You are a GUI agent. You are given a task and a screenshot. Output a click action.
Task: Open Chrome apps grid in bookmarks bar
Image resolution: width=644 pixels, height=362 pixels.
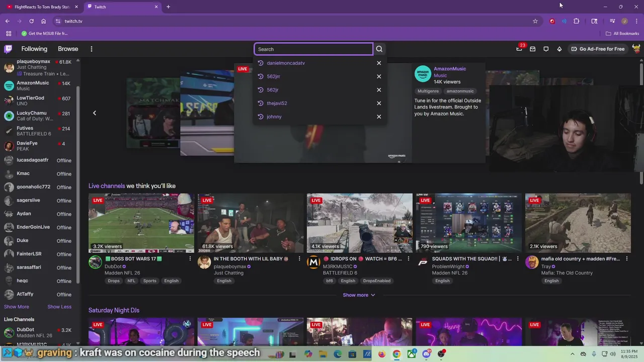pos(9,34)
